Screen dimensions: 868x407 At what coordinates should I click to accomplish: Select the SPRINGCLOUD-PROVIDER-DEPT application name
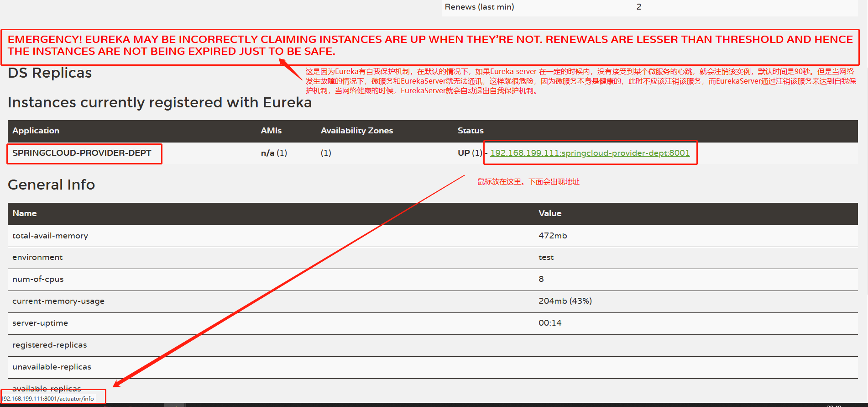[82, 153]
